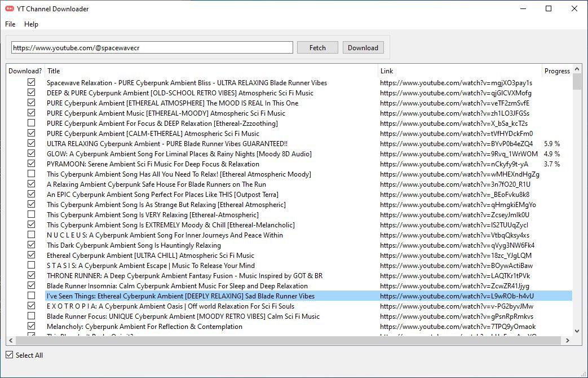
Task: Uncheck the PYRAMOON row checkbox
Action: coord(31,163)
